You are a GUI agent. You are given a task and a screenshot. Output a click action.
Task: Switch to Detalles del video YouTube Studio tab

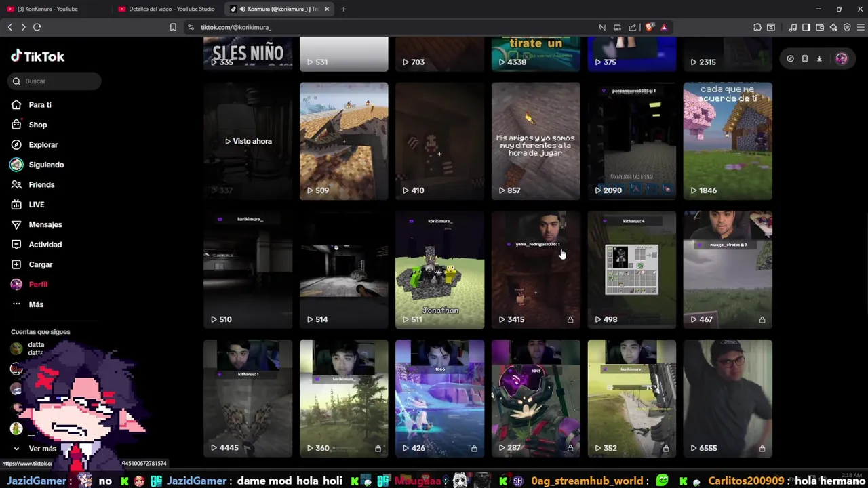click(x=167, y=9)
